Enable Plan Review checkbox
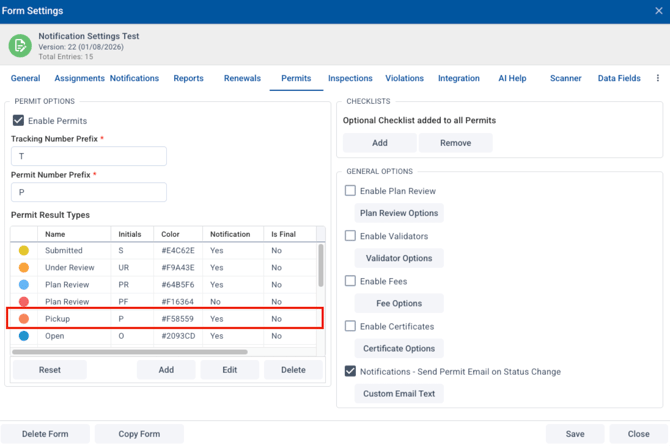Screen dimensions: 670x446 pyautogui.click(x=350, y=191)
